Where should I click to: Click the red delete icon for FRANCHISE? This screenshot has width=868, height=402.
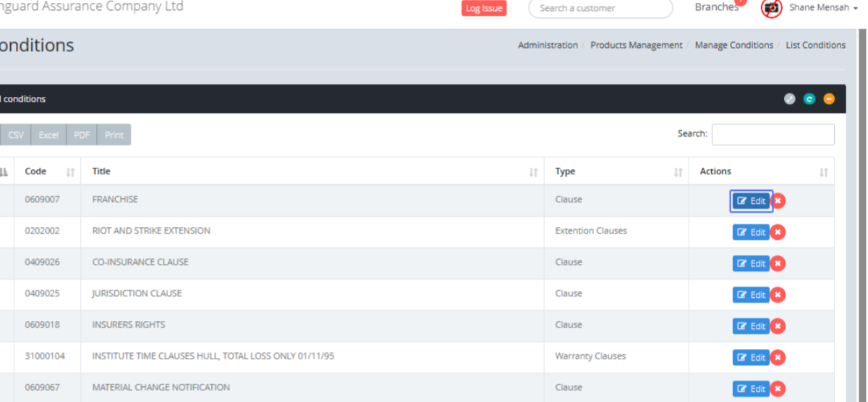[x=778, y=201]
